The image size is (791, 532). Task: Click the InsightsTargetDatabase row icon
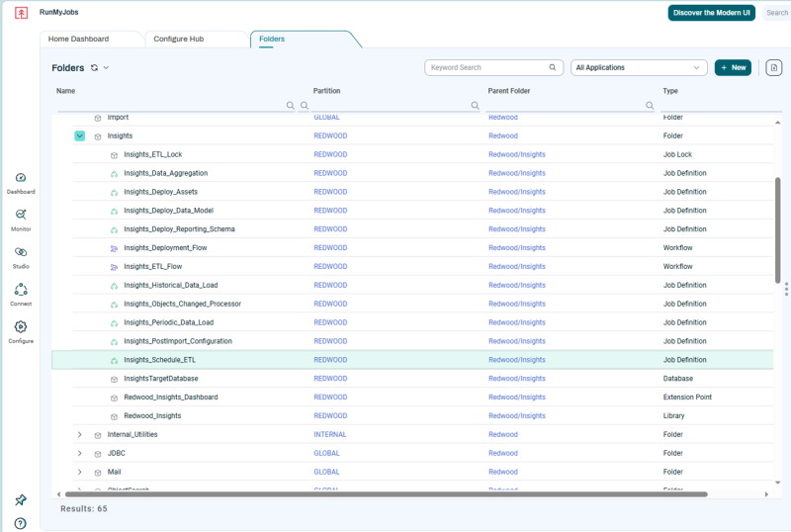114,379
